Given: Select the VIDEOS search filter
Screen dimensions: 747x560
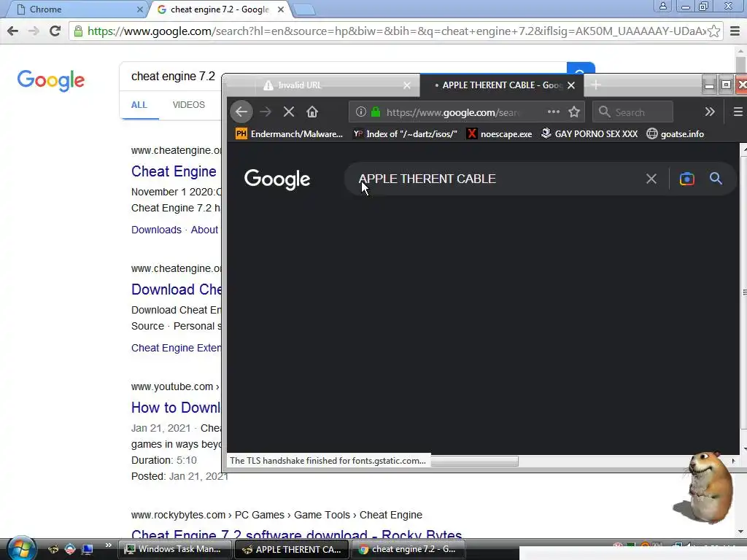Looking at the screenshot, I should 189,105.
